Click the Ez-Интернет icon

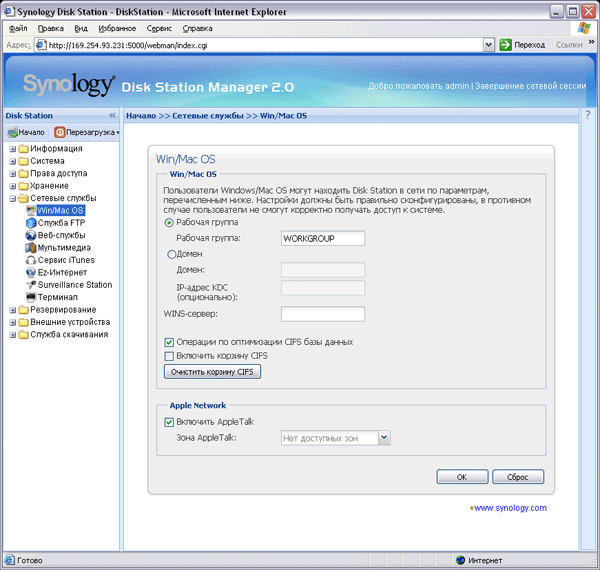31,272
